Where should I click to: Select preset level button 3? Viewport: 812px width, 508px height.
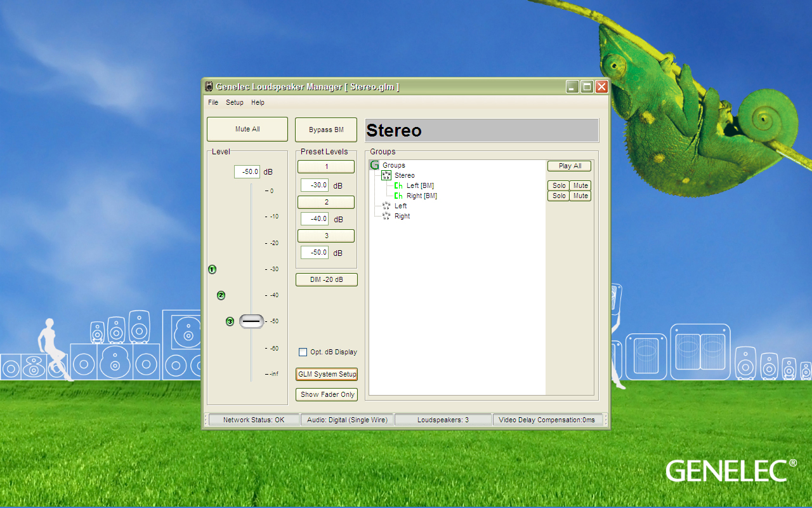(x=326, y=236)
